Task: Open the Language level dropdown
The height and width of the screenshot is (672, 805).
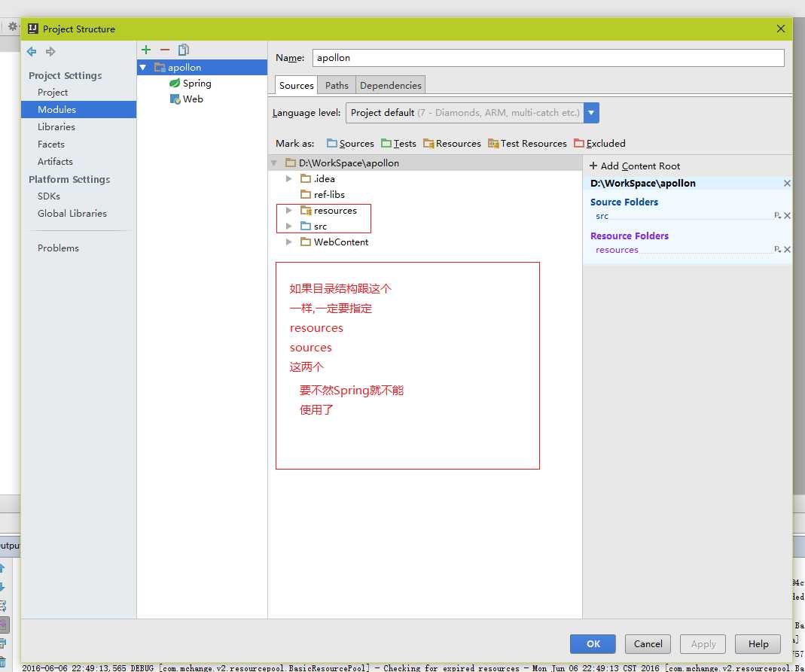Action: [591, 113]
